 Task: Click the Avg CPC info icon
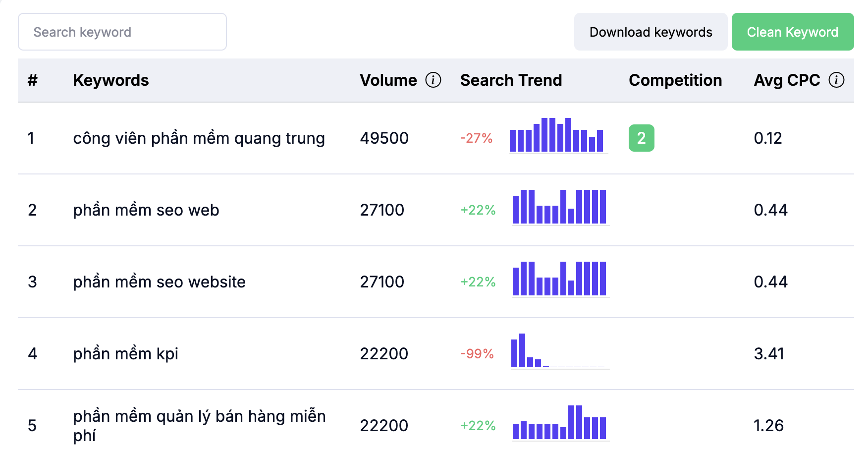click(x=836, y=80)
